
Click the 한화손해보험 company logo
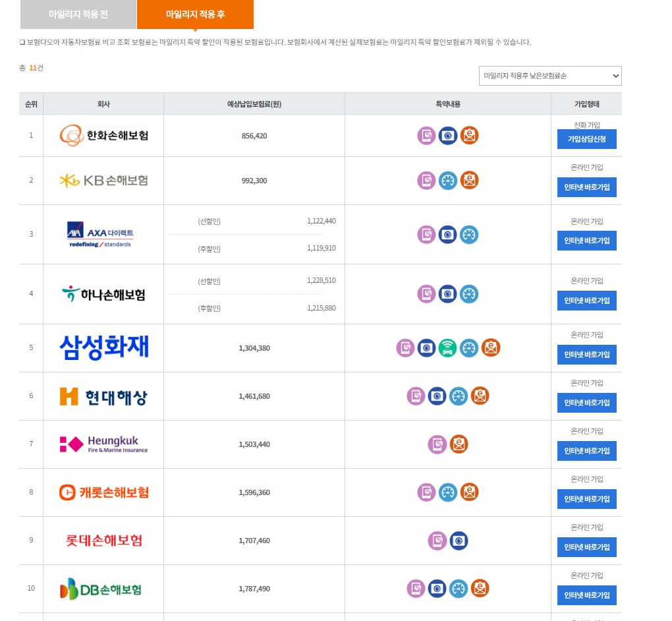[103, 136]
